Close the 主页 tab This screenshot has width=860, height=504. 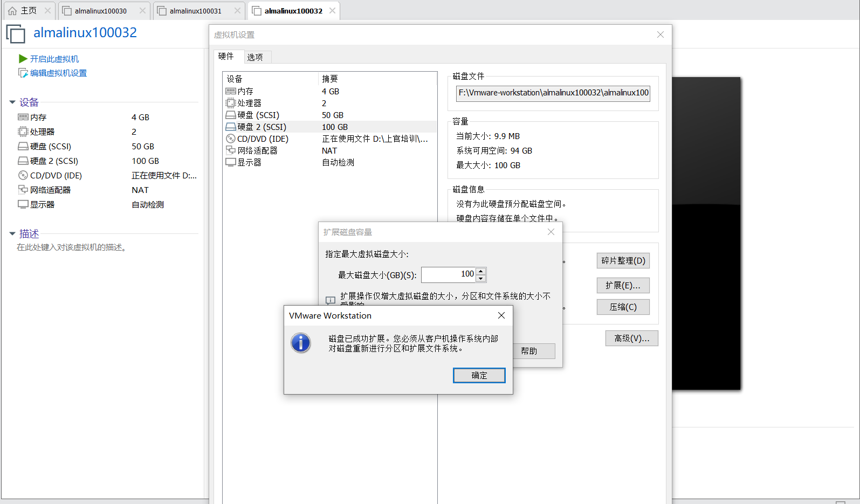tap(47, 11)
